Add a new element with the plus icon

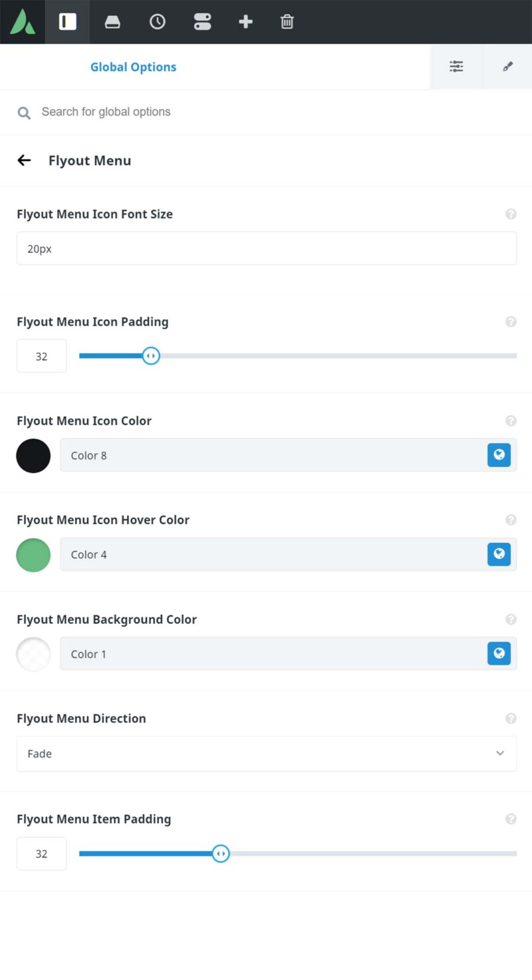[x=245, y=21]
